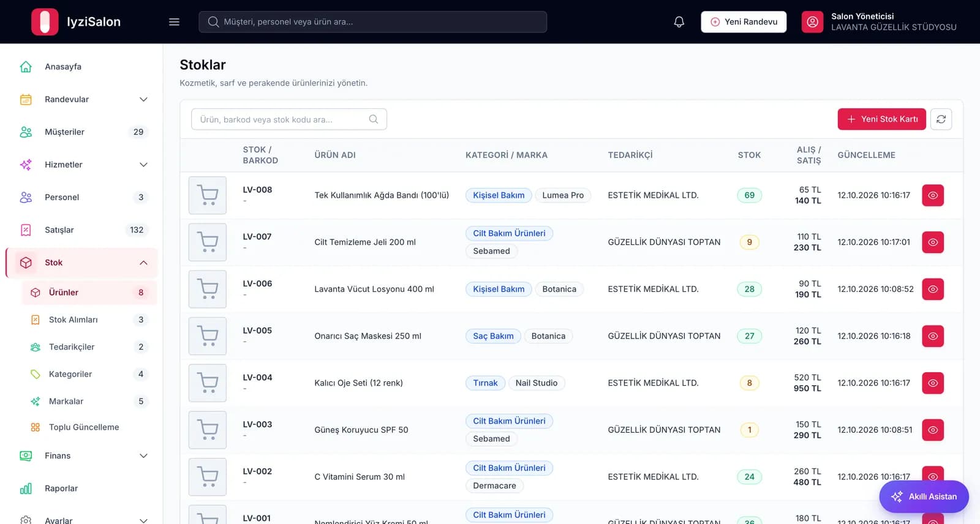Open the Markalar submenu

(89, 402)
